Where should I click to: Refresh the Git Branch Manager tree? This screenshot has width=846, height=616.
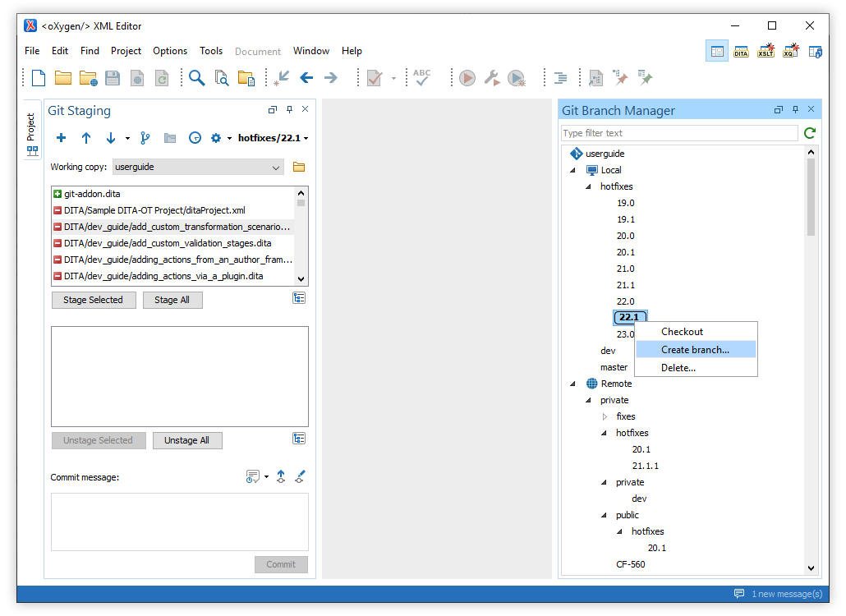point(810,133)
